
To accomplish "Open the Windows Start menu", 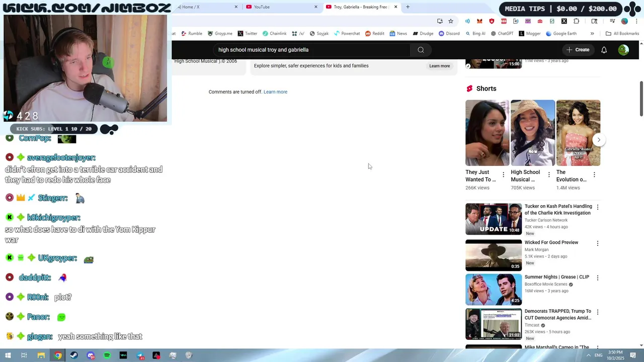I will point(8,355).
